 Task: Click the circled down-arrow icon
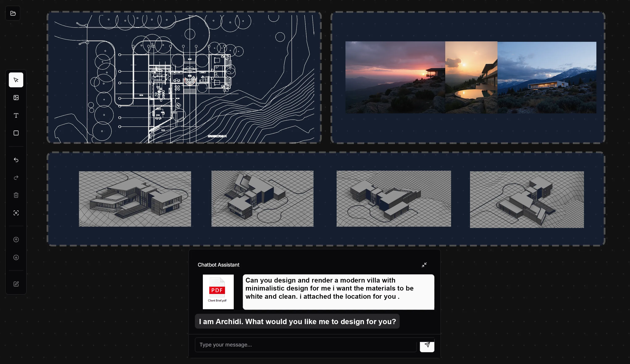coord(16,257)
